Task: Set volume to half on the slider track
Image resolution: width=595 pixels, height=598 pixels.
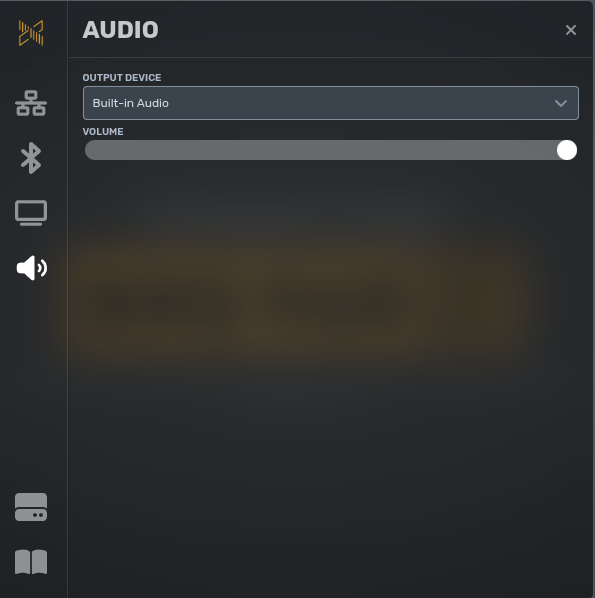Action: pyautogui.click(x=331, y=150)
